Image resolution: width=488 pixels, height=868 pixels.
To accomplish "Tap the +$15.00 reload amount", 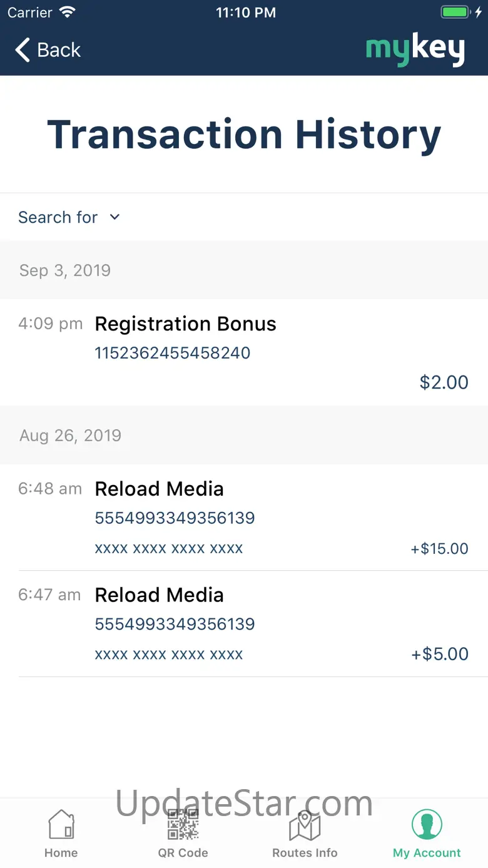I will (439, 549).
